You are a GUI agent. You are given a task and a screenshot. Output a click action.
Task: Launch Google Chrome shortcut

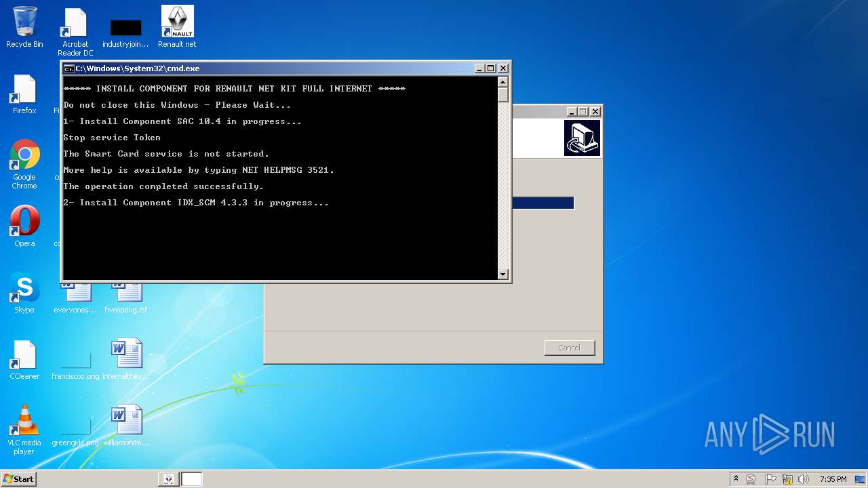tap(24, 164)
